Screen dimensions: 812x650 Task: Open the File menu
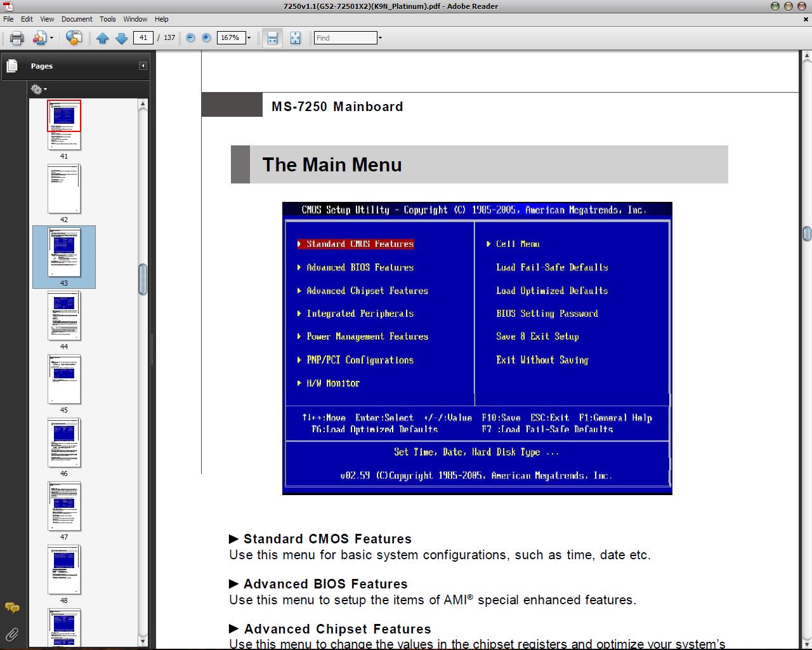coord(8,19)
